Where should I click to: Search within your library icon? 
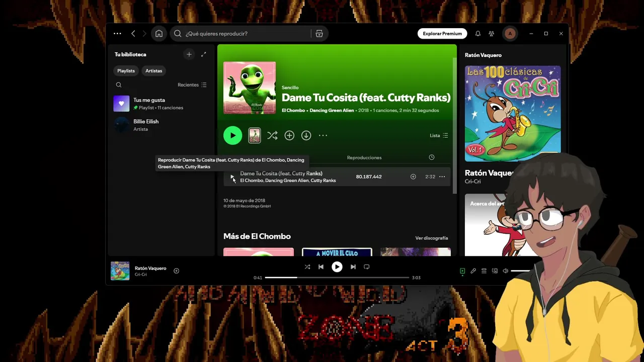point(119,85)
